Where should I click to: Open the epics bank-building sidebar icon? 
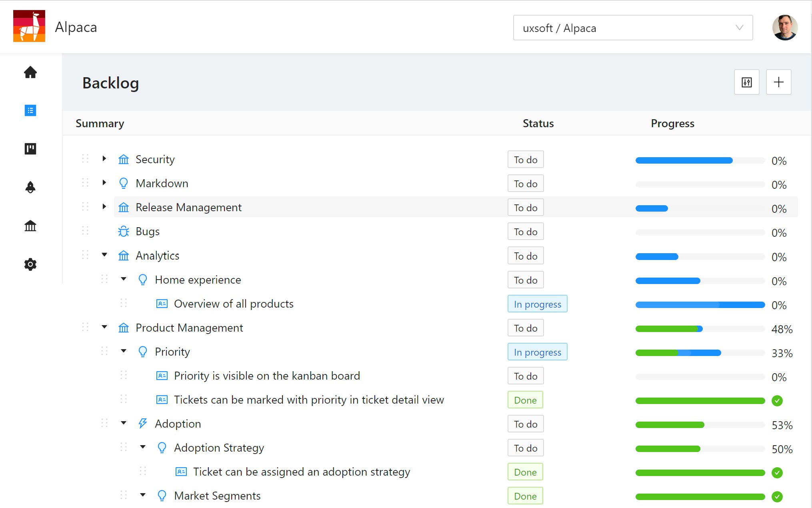click(30, 226)
